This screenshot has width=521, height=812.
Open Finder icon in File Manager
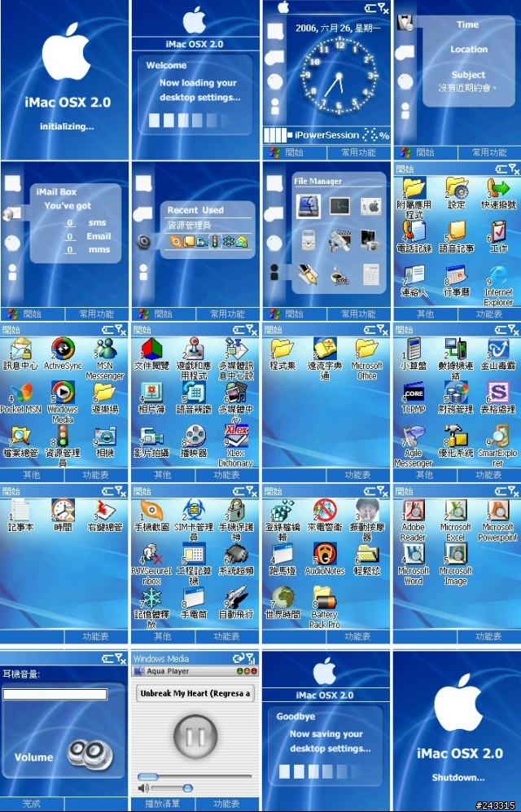[x=309, y=206]
